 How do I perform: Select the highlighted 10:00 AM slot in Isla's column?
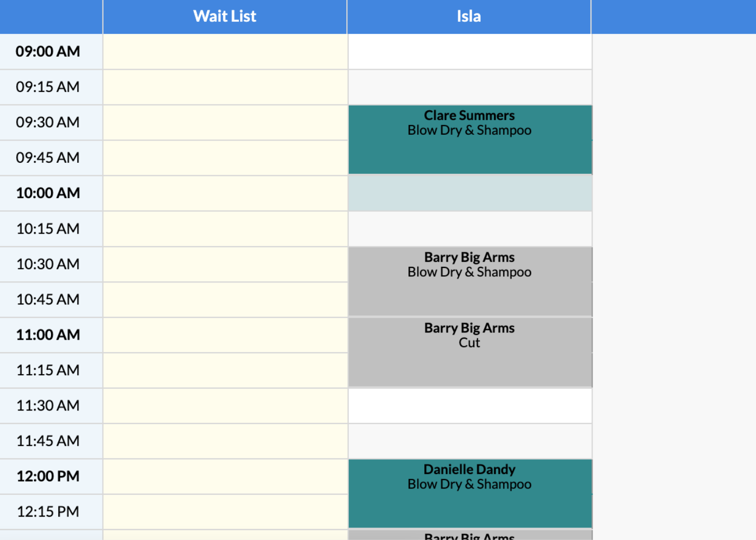tap(469, 193)
